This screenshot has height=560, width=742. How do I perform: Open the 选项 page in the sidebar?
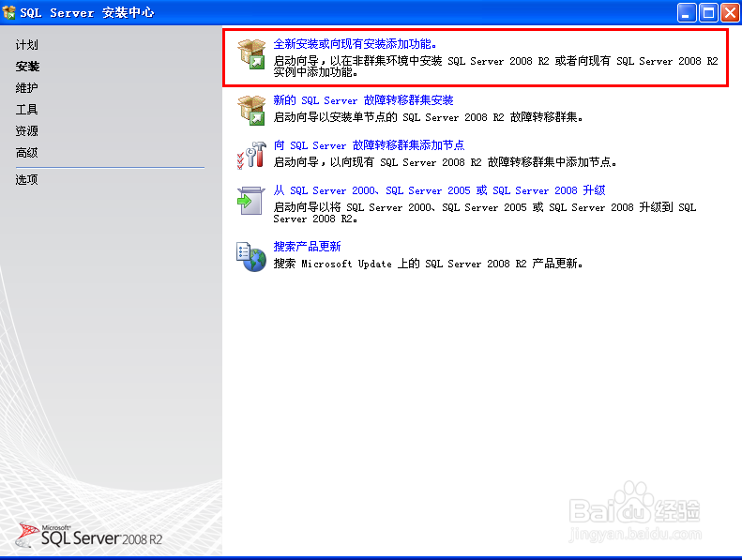click(x=26, y=180)
